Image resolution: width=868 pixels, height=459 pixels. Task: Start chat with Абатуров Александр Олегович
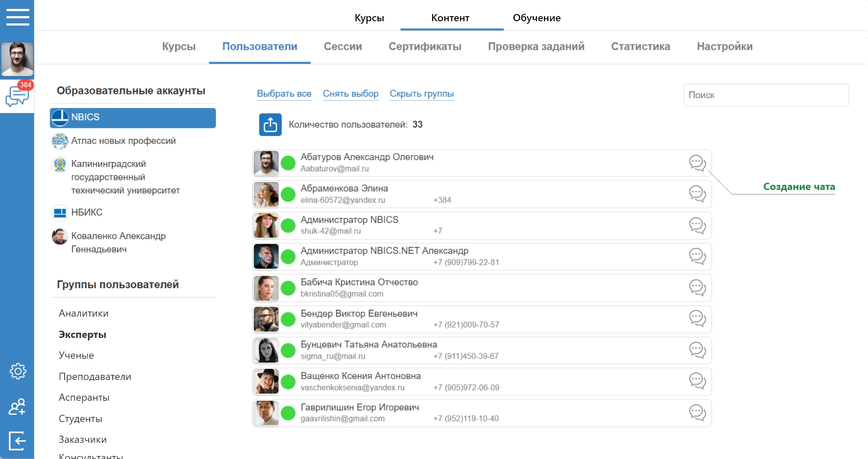click(x=697, y=163)
